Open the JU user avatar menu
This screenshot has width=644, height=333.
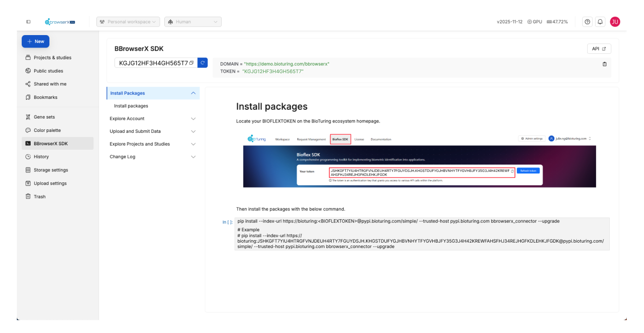click(615, 22)
